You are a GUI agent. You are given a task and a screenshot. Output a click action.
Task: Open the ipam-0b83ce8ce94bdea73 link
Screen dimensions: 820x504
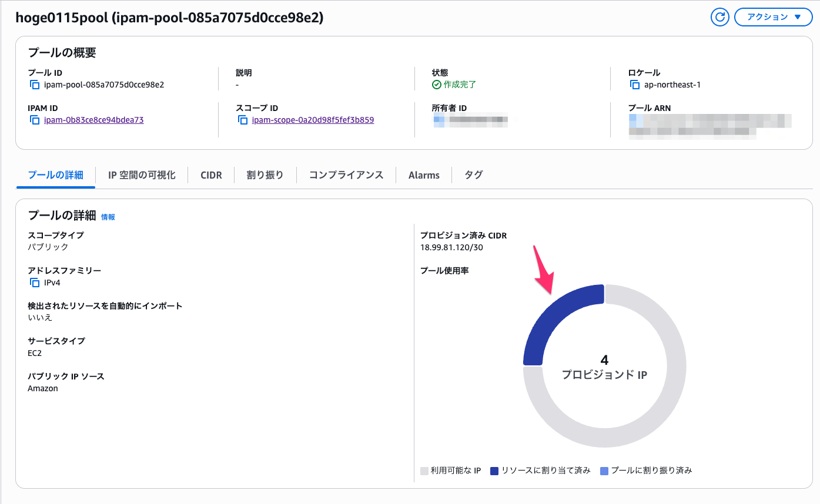click(94, 120)
